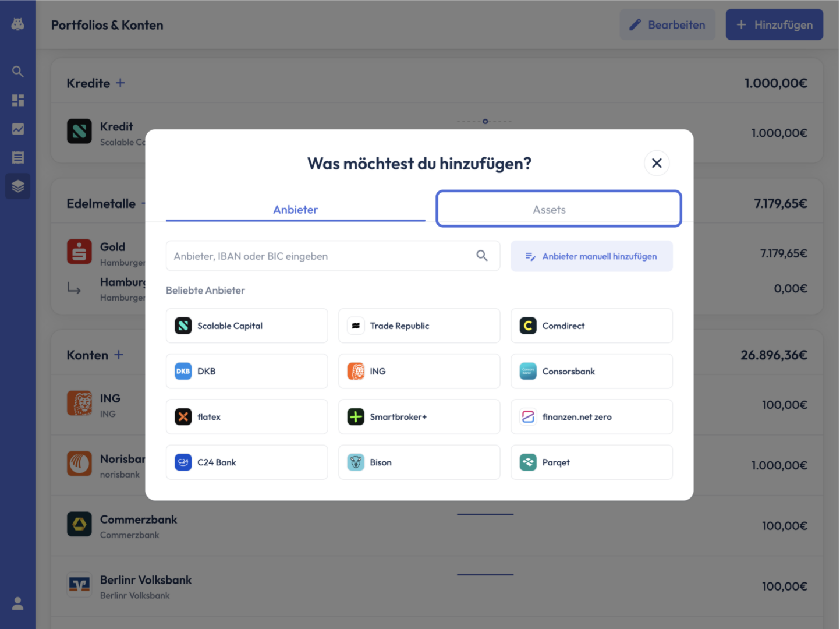Click the Hinzufügen button in header
This screenshot has width=840, height=629.
click(x=774, y=24)
